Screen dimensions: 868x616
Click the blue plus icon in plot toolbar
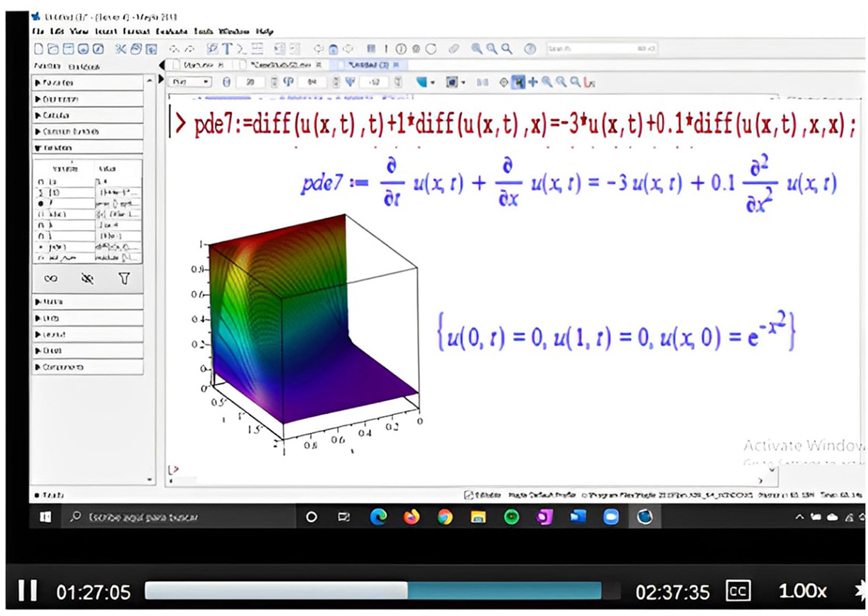(x=532, y=82)
